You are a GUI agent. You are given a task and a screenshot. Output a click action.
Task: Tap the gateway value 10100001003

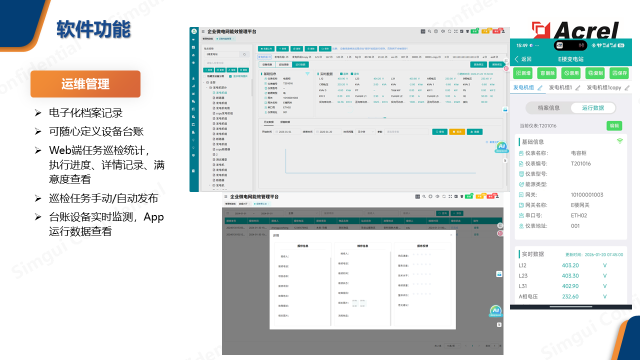tap(587, 195)
